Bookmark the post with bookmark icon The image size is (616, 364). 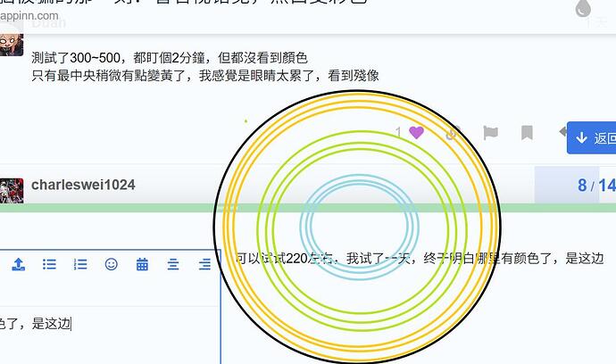(527, 133)
